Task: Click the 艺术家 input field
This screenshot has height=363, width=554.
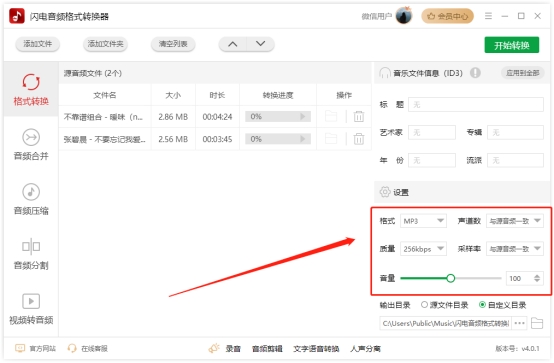Action: 432,133
